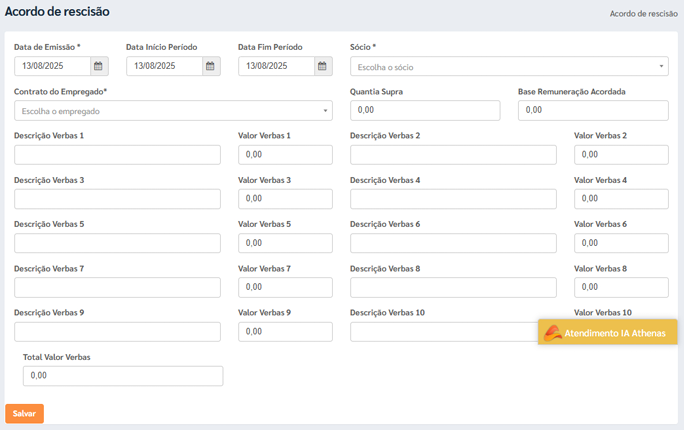Click the Descrição Verbas 7 field
The width and height of the screenshot is (684, 430).
click(117, 287)
